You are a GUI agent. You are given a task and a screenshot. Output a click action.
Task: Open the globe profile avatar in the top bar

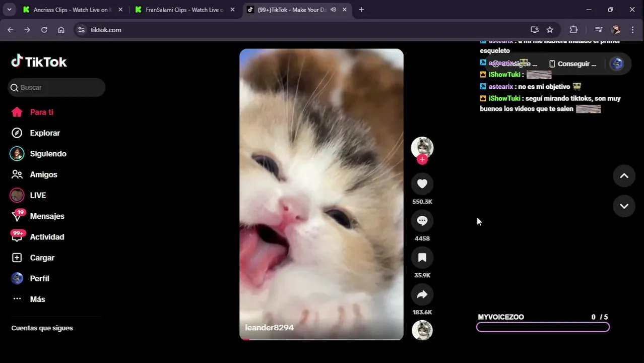617,64
